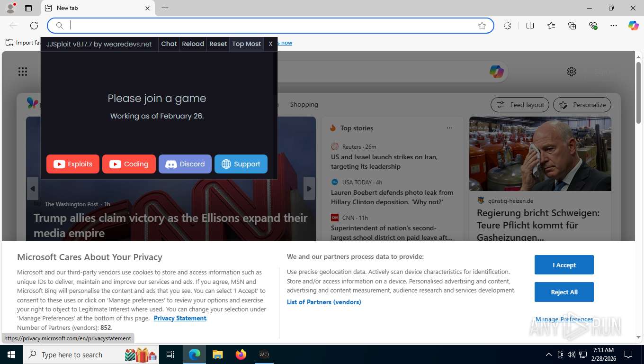
Task: Open the Copilot icon in search box
Action: (x=496, y=72)
